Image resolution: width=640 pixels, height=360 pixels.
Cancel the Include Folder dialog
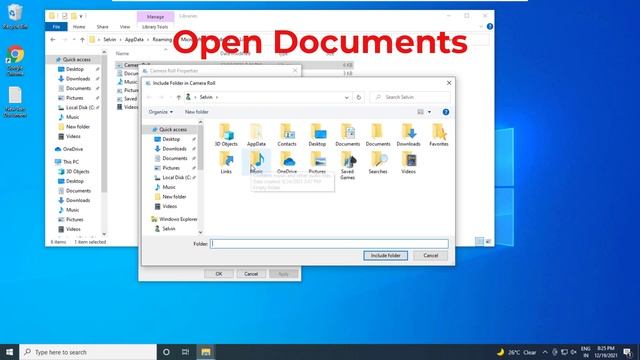coord(431,256)
